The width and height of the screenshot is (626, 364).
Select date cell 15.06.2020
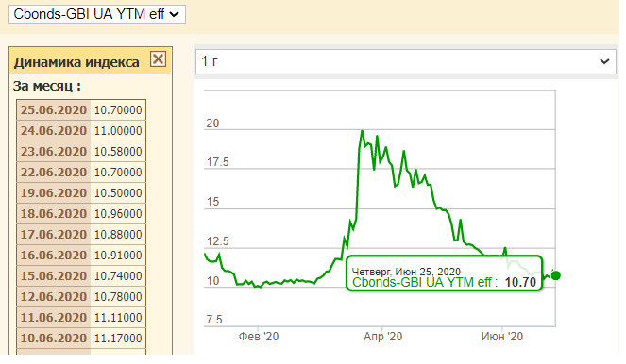(x=54, y=276)
